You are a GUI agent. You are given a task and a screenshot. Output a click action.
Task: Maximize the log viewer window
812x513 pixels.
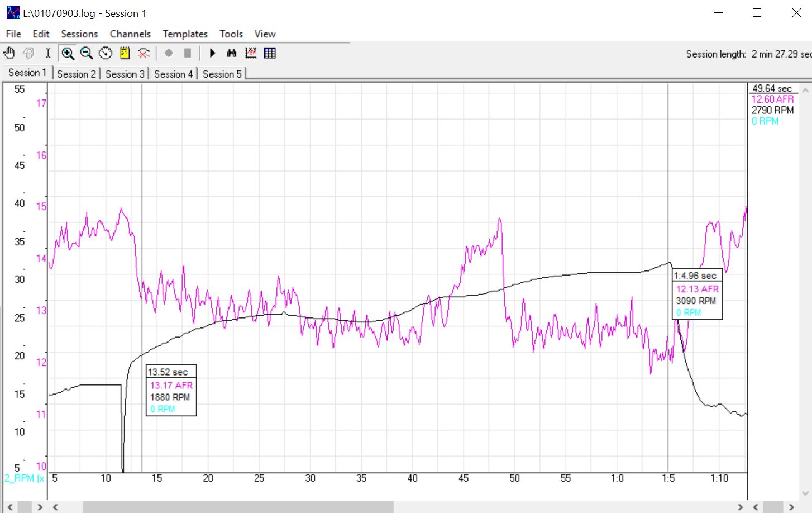(757, 13)
